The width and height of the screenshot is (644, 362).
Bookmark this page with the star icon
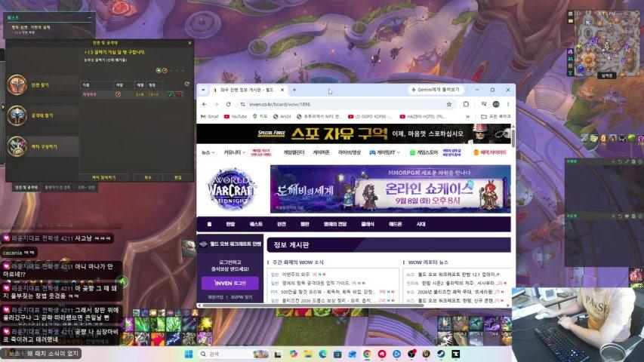(x=449, y=104)
